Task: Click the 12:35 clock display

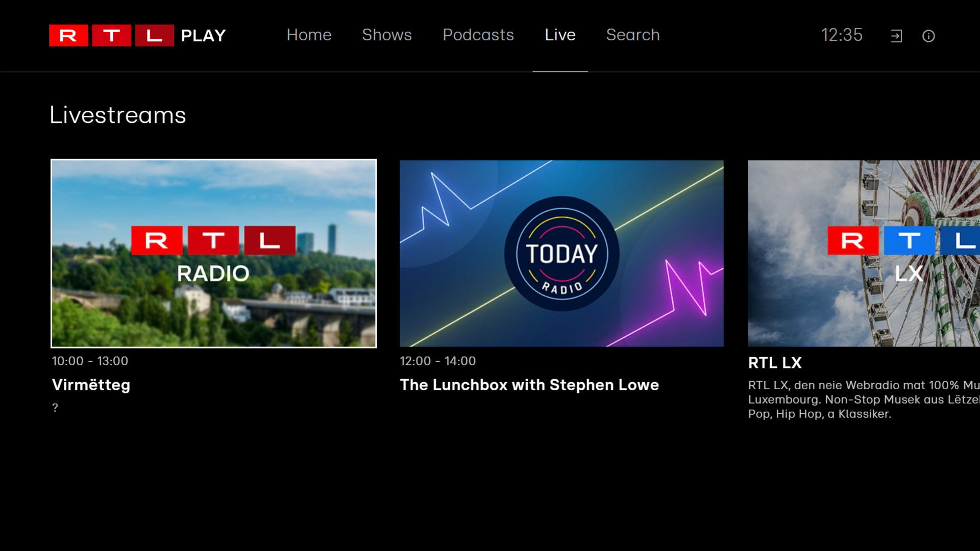Action: click(x=842, y=35)
